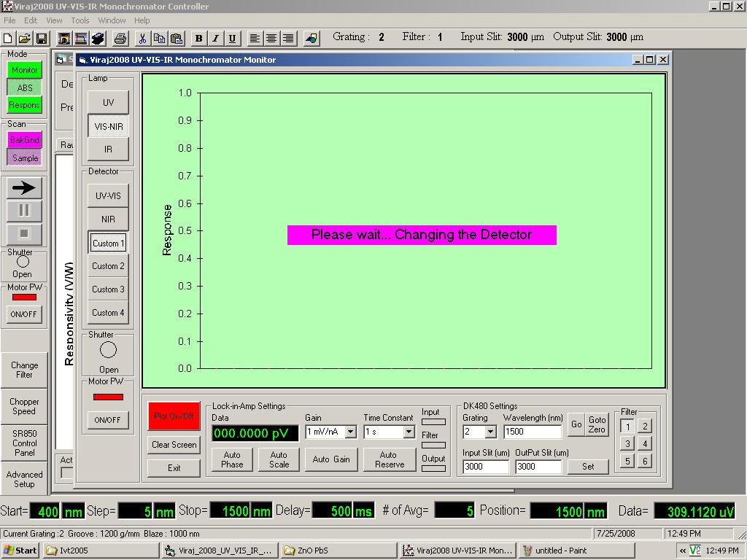747x560 pixels.
Task: Start scan with the black arrow button
Action: click(24, 187)
